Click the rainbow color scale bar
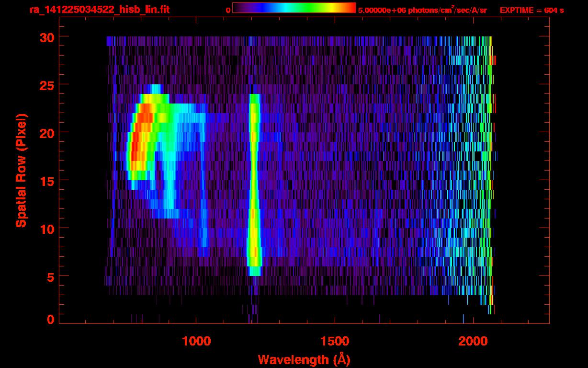Viewport: 588px width, 368px height. pos(294,8)
